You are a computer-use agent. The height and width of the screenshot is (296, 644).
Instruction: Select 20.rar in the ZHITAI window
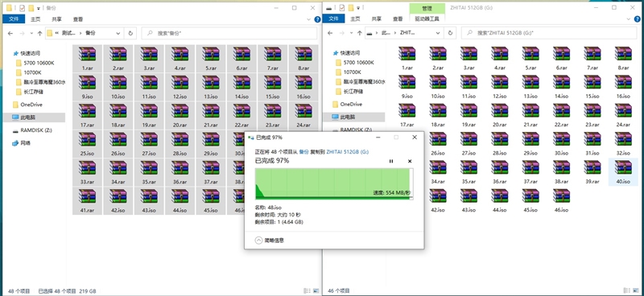[499, 115]
